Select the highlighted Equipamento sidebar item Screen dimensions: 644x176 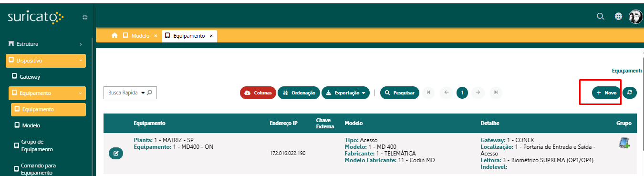48,109
